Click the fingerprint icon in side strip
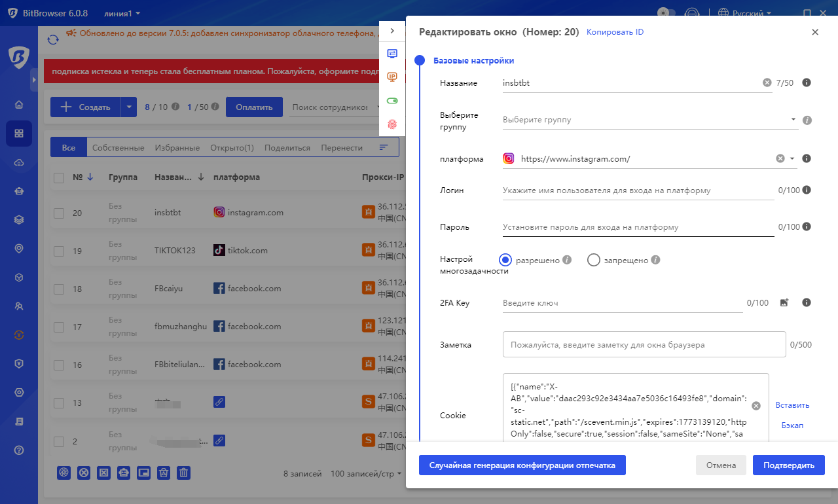838x504 pixels. 392,123
